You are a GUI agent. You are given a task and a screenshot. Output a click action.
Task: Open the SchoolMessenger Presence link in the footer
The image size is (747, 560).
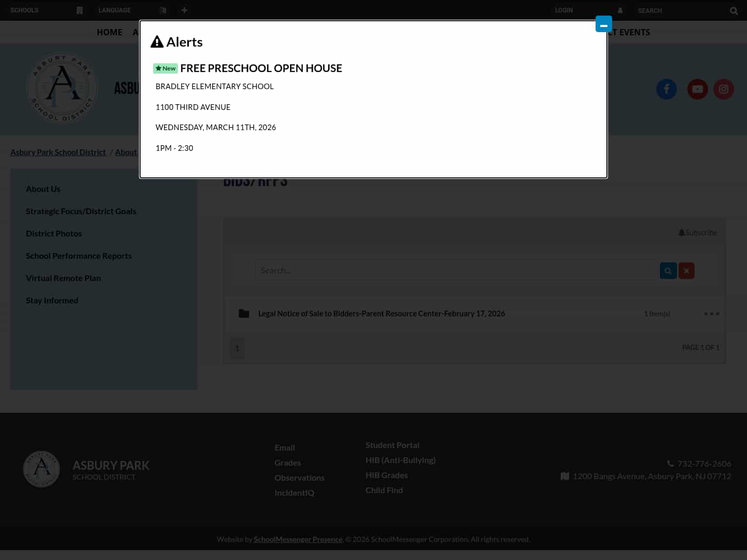[298, 539]
